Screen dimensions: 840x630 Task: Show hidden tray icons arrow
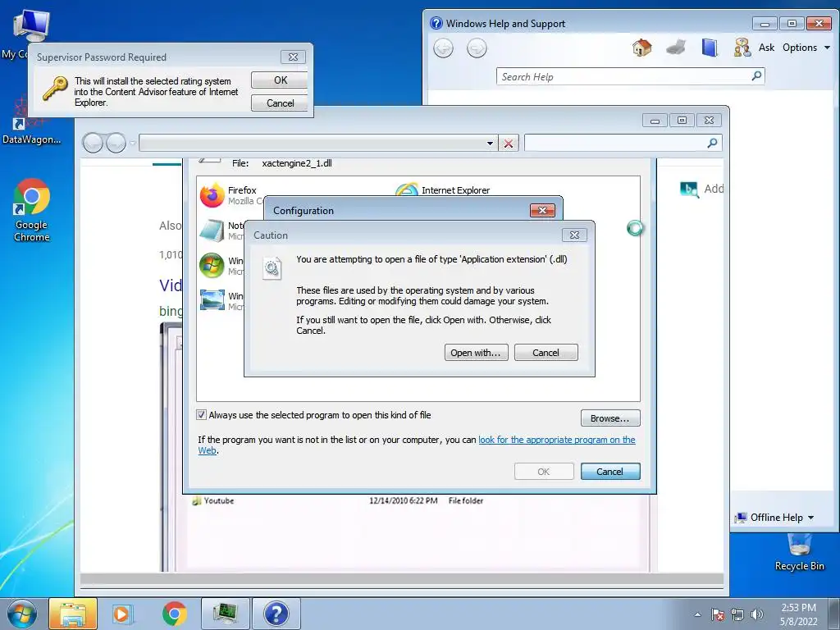tap(697, 614)
